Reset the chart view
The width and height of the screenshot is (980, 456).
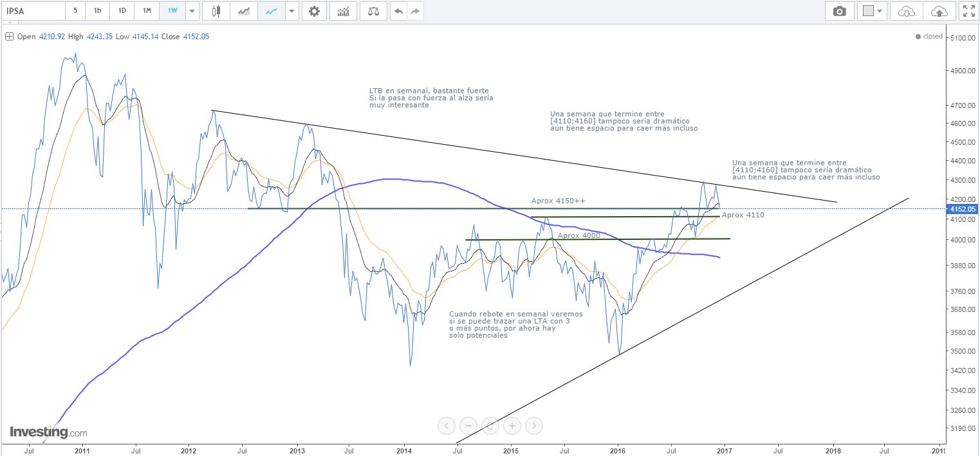(490, 425)
